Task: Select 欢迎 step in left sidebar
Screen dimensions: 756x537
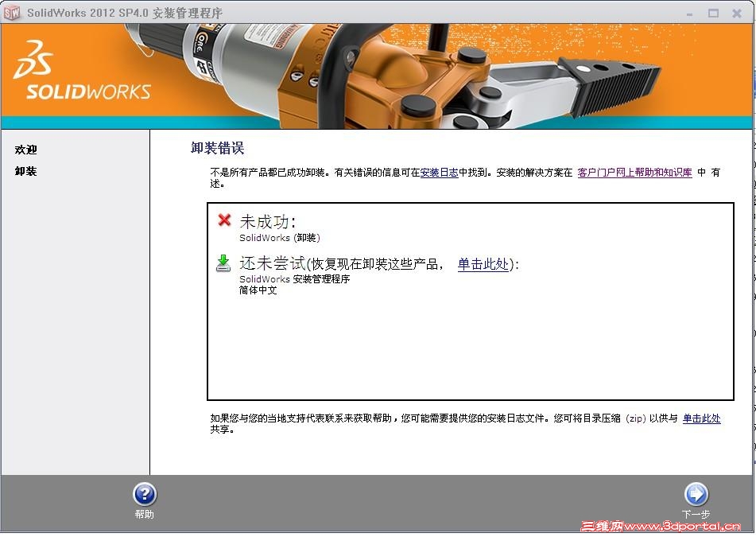Action: 26,150
